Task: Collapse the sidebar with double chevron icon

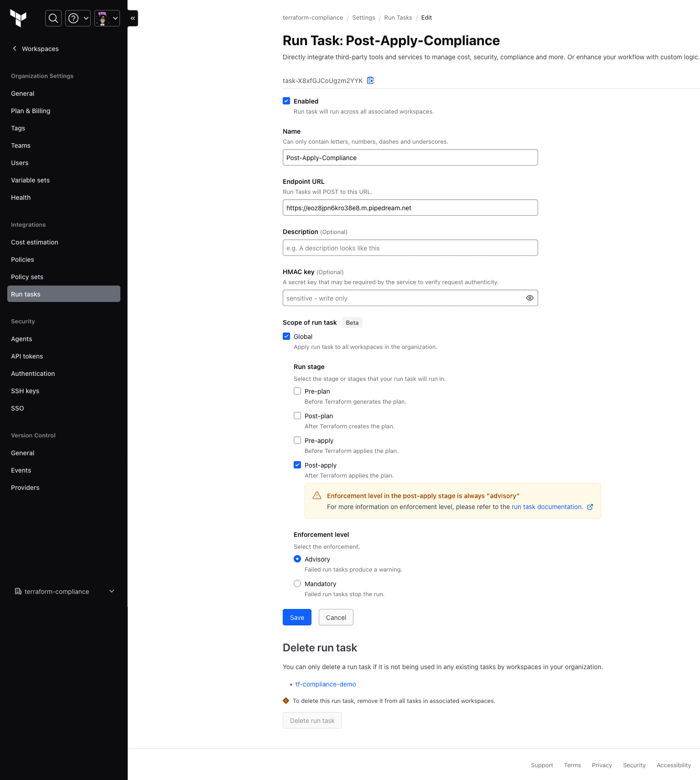Action: 133,18
